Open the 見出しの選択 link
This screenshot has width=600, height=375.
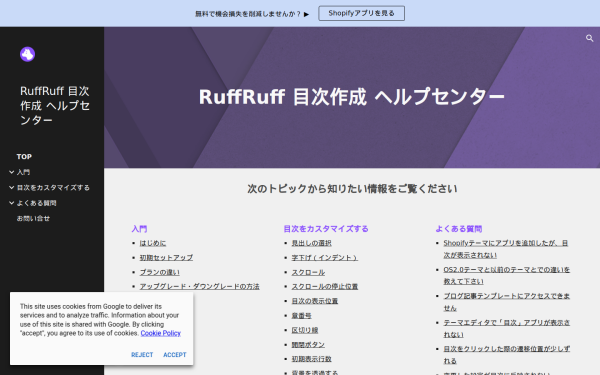311,243
